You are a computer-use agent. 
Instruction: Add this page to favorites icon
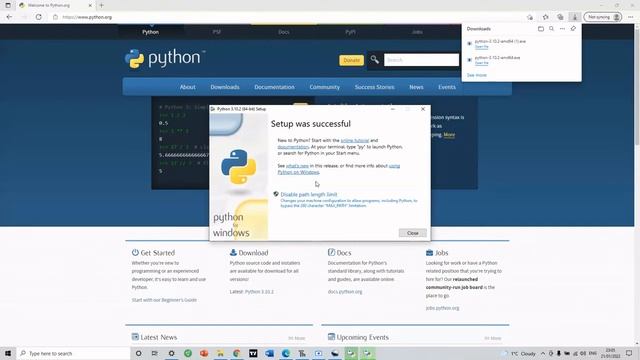(530, 17)
